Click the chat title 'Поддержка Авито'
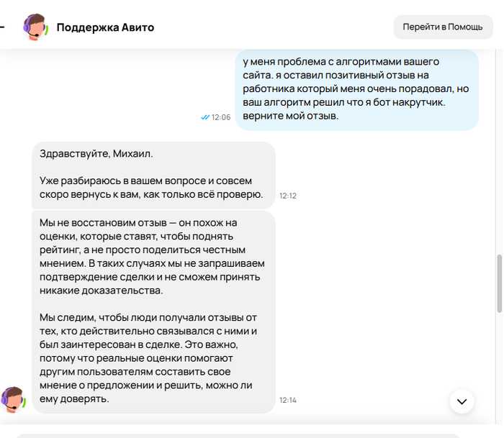 (105, 27)
